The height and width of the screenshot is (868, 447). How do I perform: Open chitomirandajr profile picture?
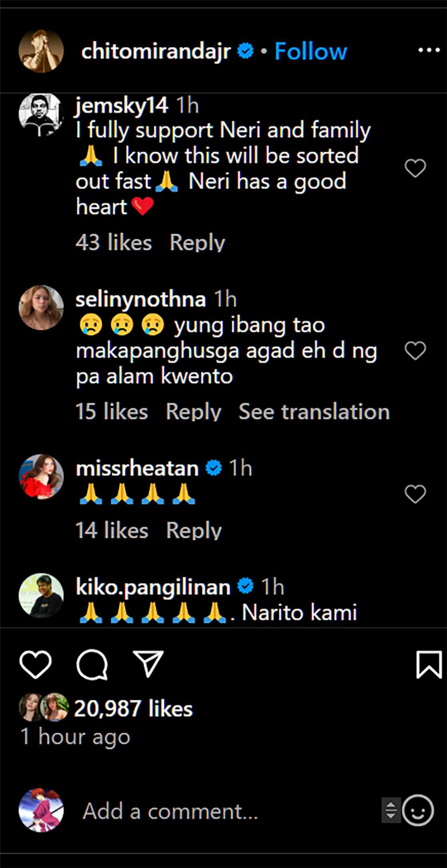pos(41,51)
